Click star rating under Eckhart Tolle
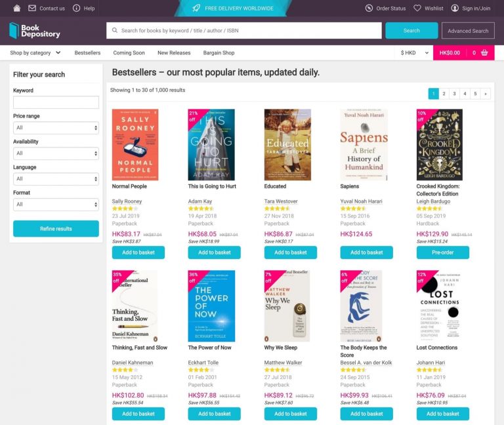This screenshot has width=504, height=425. pyautogui.click(x=201, y=370)
